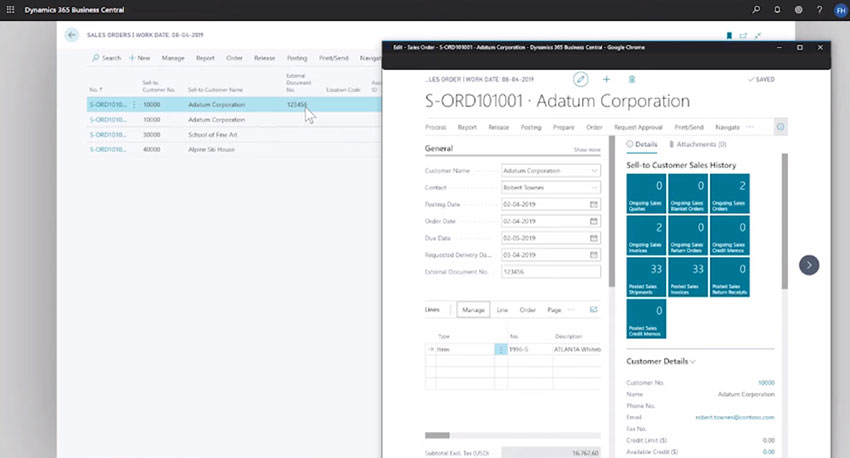Screen dimensions: 850x458
Task: Open Sales Orders page in new window icon
Action: pos(743,36)
